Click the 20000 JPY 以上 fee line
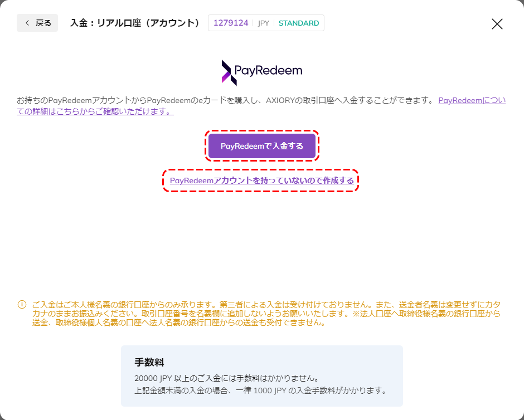This screenshot has height=420, width=524. pyautogui.click(x=227, y=378)
